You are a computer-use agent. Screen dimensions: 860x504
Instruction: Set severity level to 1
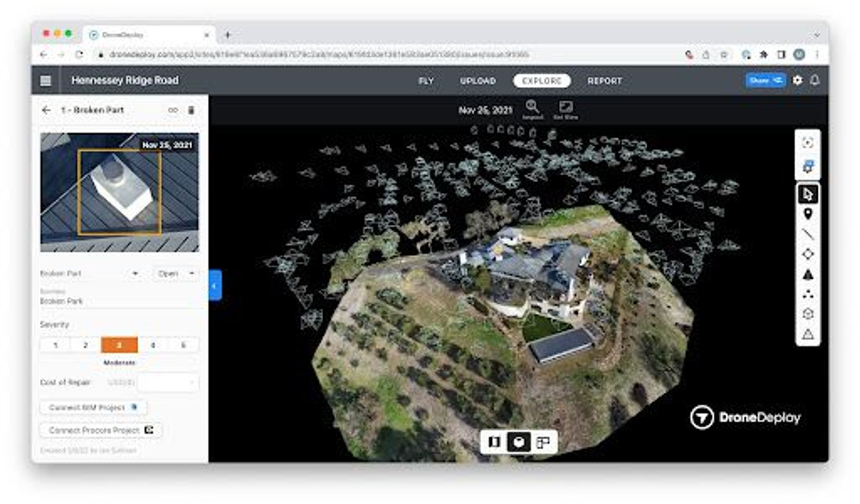[x=55, y=345]
